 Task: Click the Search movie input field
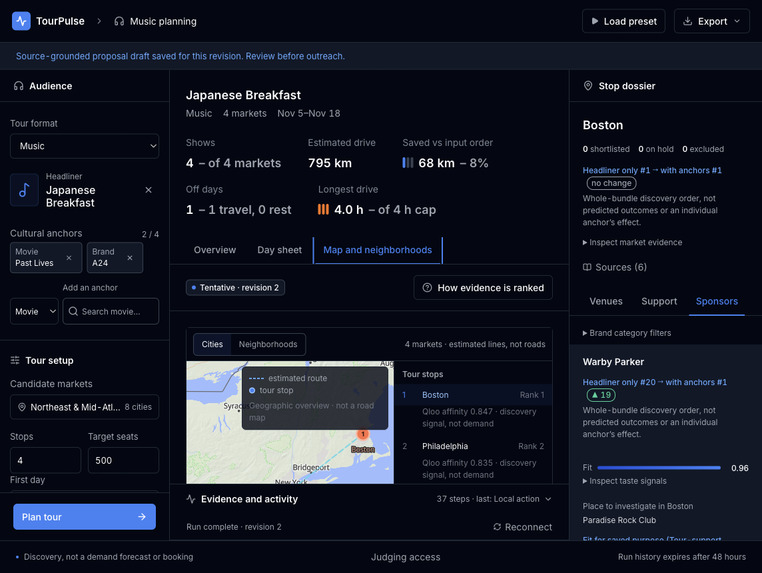111,311
